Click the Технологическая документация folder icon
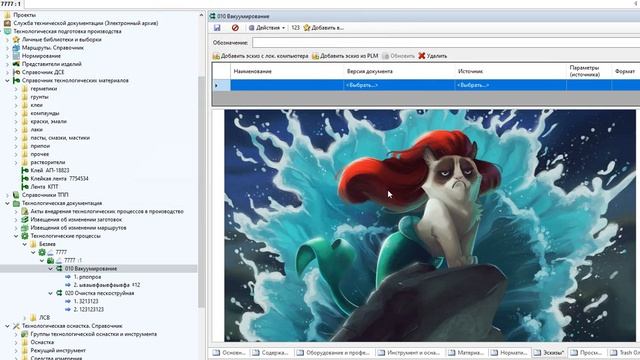 (16, 203)
